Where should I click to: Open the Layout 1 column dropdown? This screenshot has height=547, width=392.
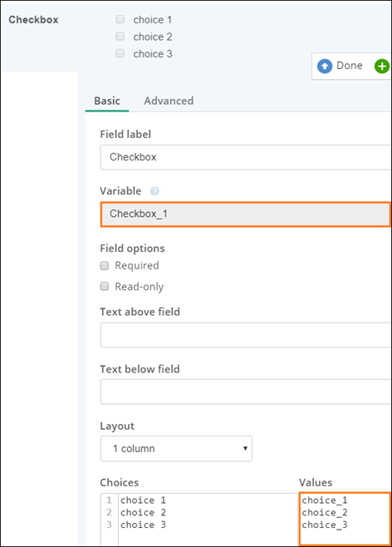(x=176, y=449)
